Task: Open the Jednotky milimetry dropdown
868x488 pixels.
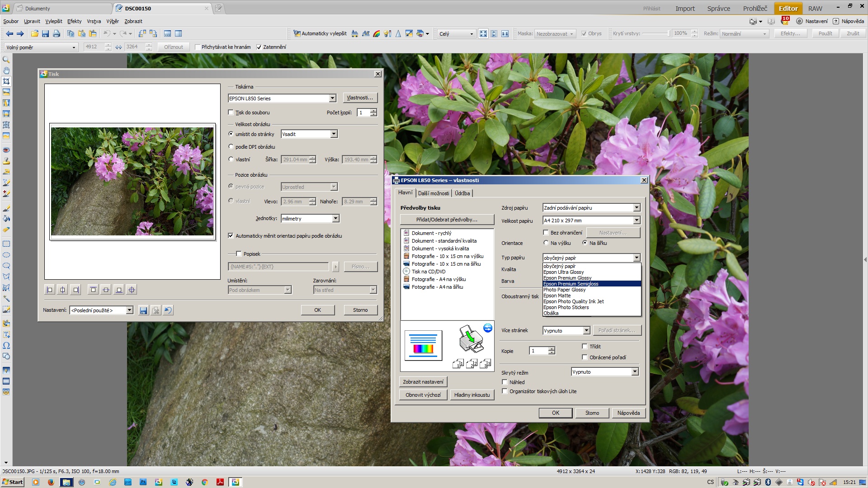Action: tap(310, 219)
